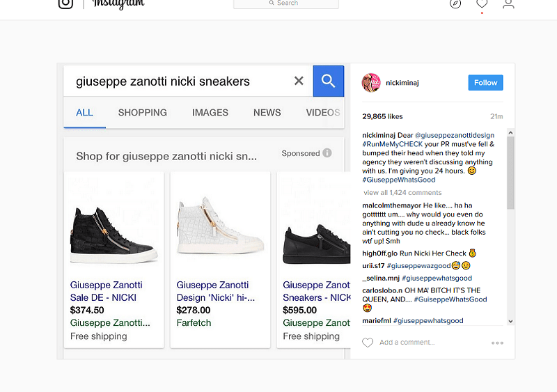This screenshot has width=557, height=392.
Task: Click the comments scrollbar down arrow
Action: click(510, 321)
